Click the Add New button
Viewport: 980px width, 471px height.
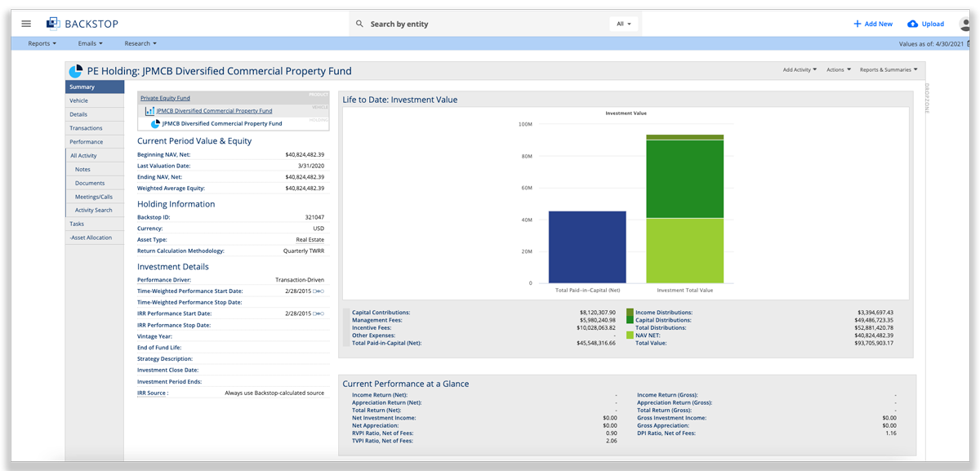coord(873,24)
